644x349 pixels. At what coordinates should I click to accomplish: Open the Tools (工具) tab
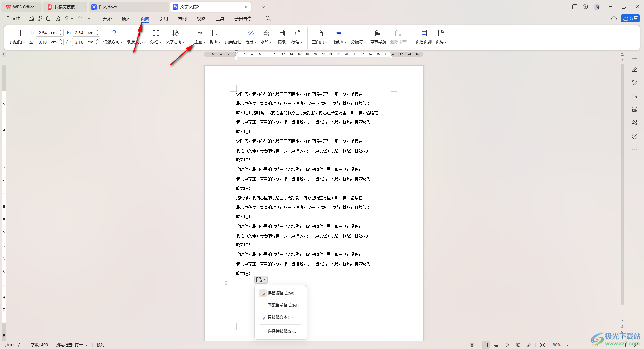point(220,19)
